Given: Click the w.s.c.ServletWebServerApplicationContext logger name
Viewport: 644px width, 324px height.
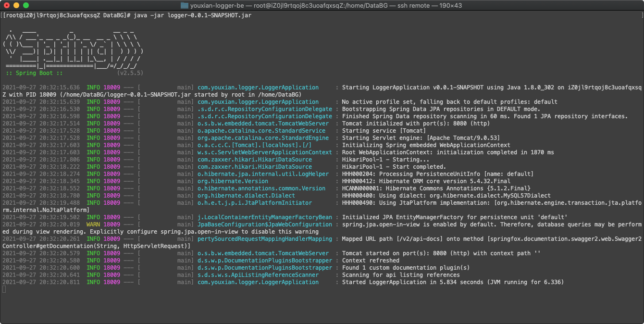Looking at the screenshot, I should (265, 152).
